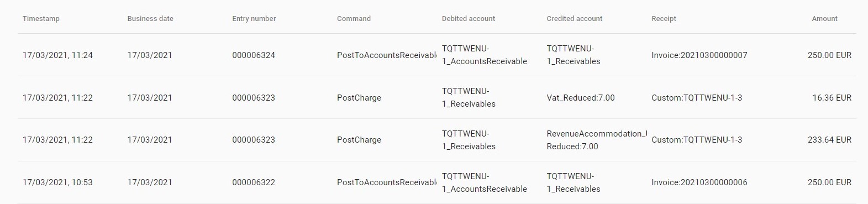Sort by the Timestamp column header
Screen dimensions: 868x204
pos(41,18)
